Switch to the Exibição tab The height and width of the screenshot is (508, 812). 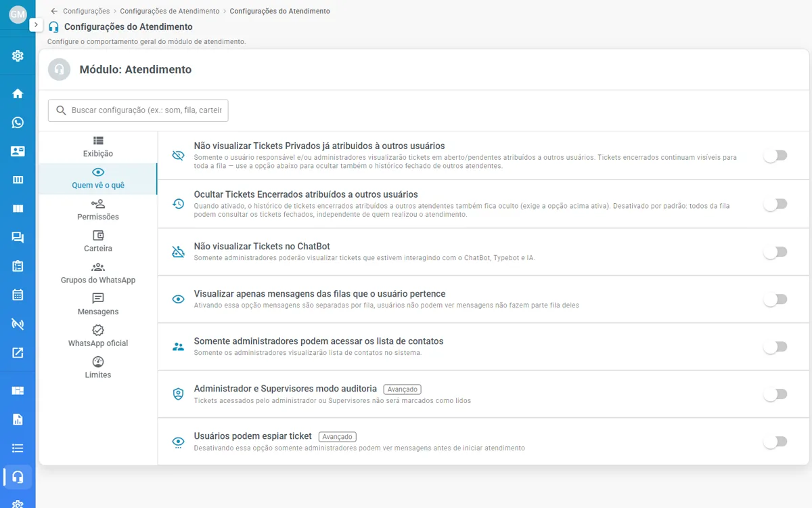pyautogui.click(x=98, y=147)
